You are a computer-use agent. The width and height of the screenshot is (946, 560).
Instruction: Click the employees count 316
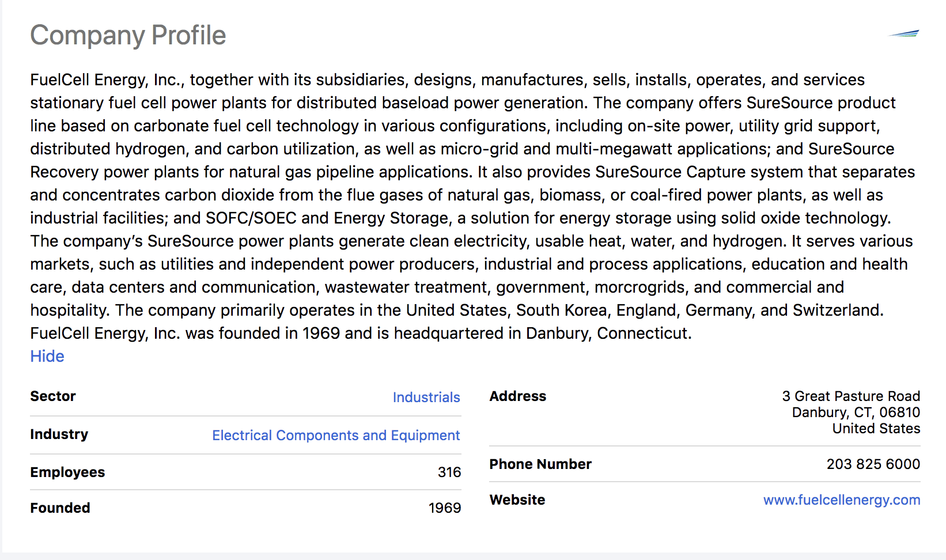coord(449,472)
